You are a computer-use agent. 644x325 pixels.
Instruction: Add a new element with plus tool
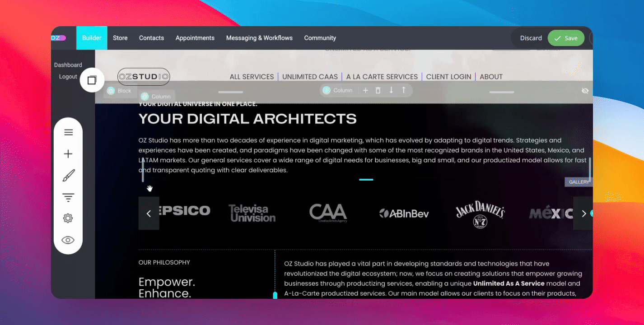click(x=68, y=154)
